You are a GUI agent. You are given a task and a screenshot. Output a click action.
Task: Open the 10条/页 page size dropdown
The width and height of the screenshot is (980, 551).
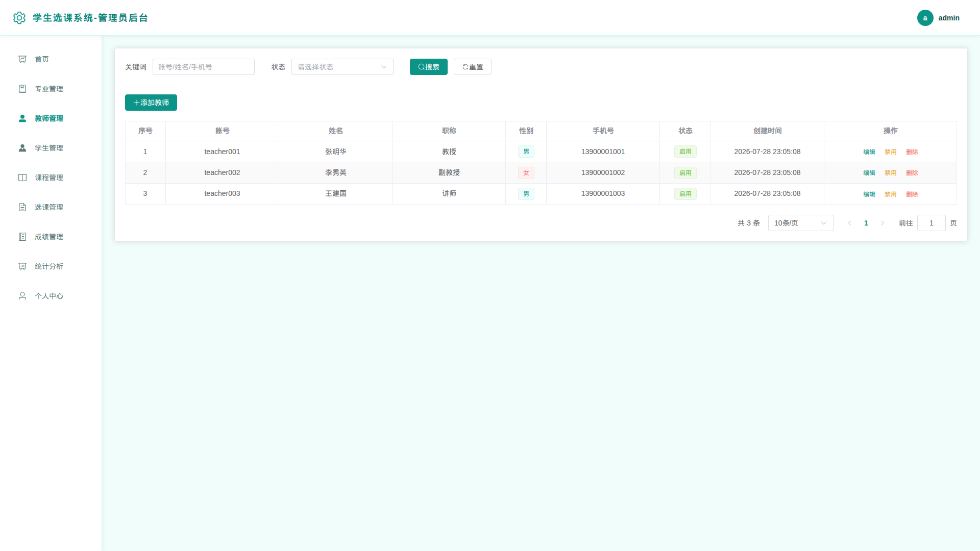tap(800, 223)
